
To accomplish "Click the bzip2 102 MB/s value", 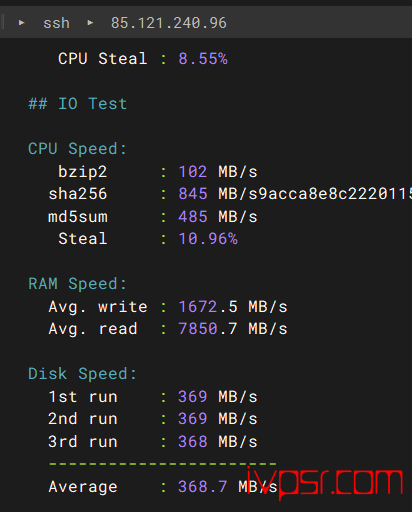I will pos(218,172).
